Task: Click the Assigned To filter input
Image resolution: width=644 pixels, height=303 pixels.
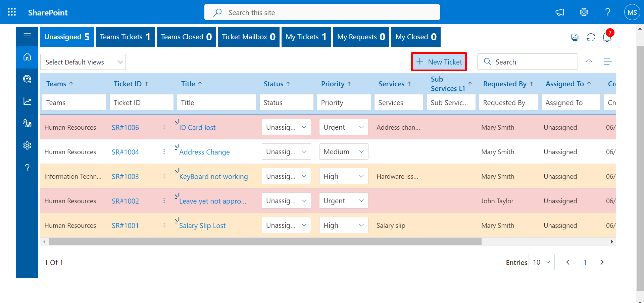Action: click(571, 102)
